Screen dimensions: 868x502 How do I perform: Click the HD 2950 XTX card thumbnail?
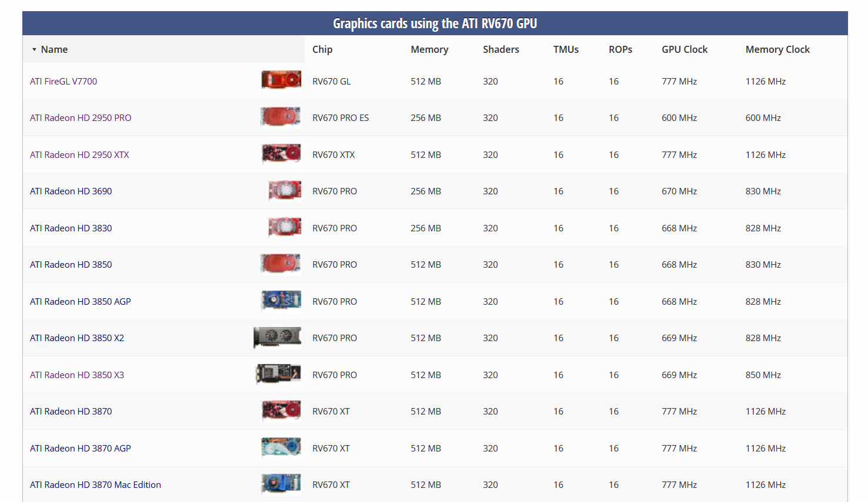pyautogui.click(x=281, y=154)
